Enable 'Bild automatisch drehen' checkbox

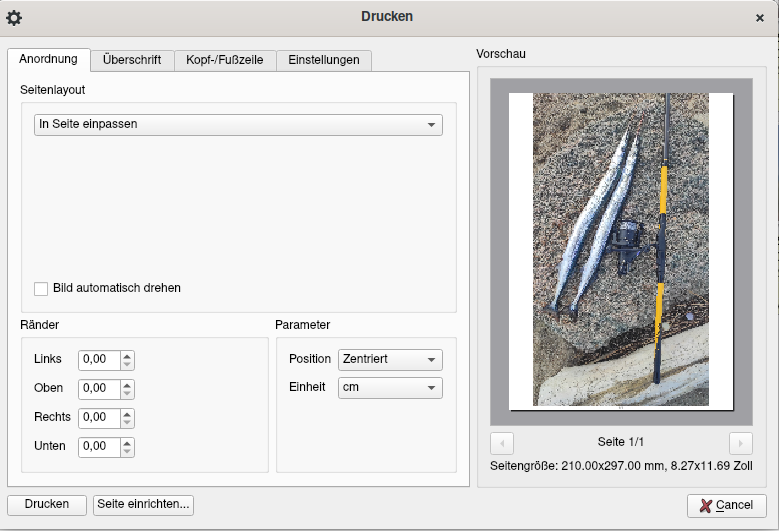41,288
